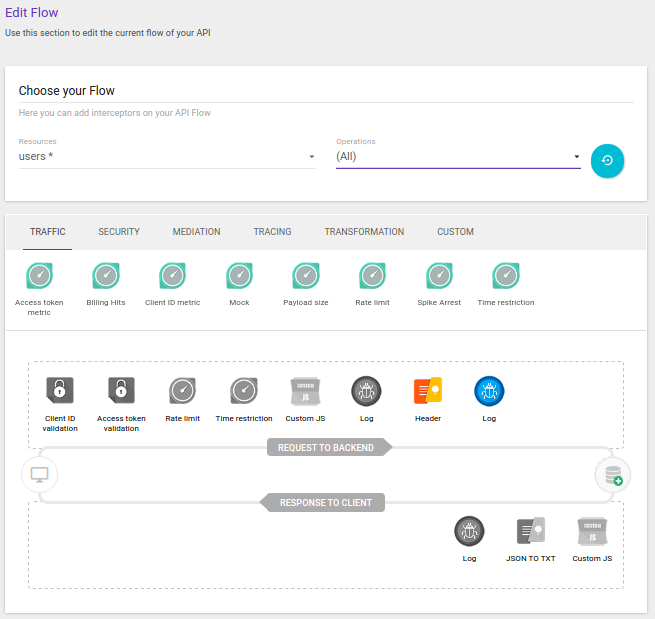Click the client monitor icon
Viewport: 655px width, 619px height.
coord(40,474)
